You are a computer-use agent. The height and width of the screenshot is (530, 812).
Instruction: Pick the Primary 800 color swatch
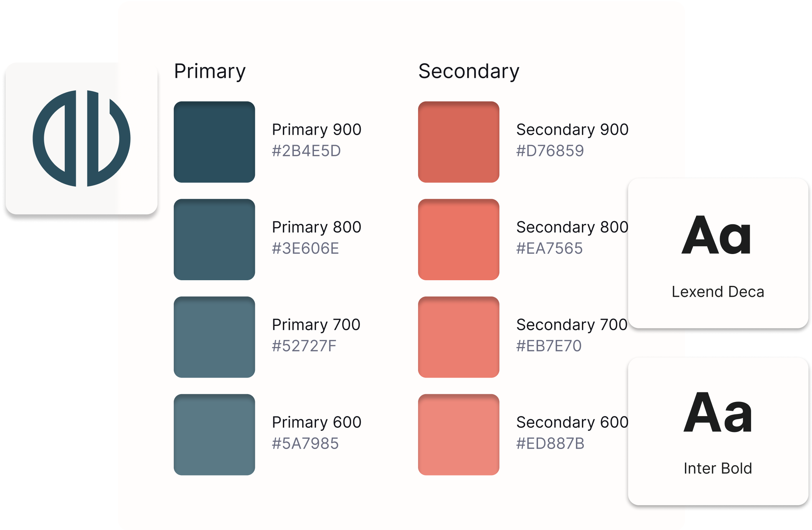point(214,240)
